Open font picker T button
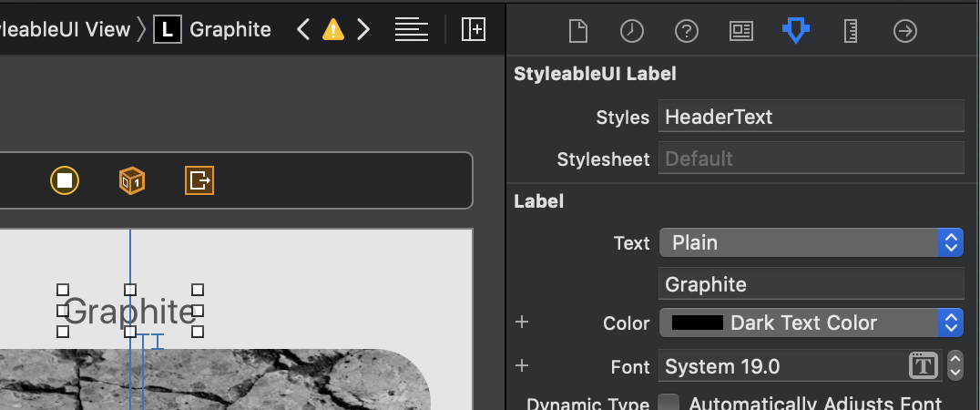This screenshot has height=410, width=980. (x=923, y=366)
